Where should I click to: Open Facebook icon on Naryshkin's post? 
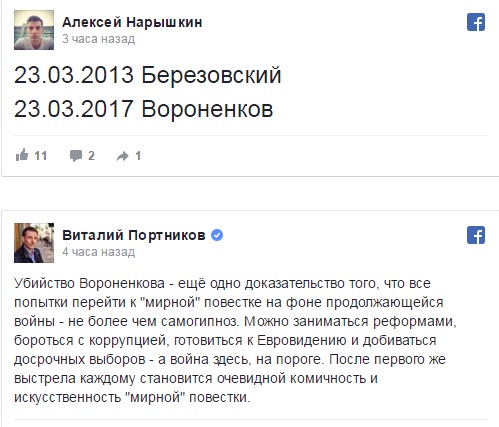pos(476,22)
